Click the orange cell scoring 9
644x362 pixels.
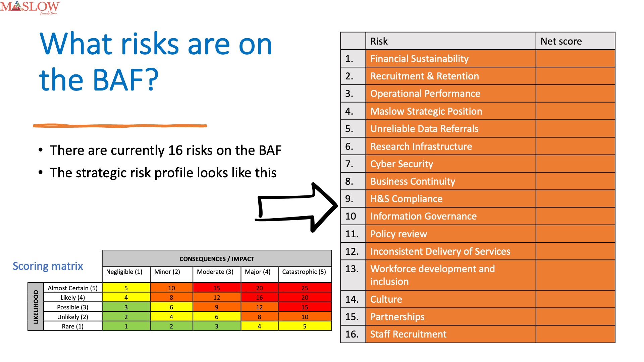click(x=217, y=307)
